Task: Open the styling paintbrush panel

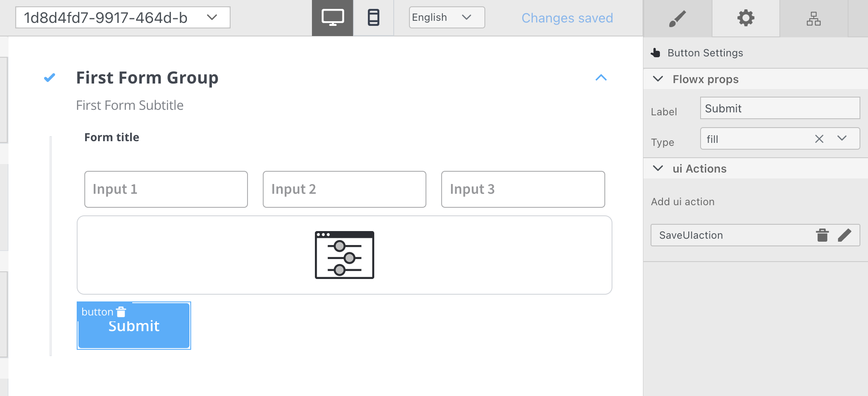Action: [677, 18]
